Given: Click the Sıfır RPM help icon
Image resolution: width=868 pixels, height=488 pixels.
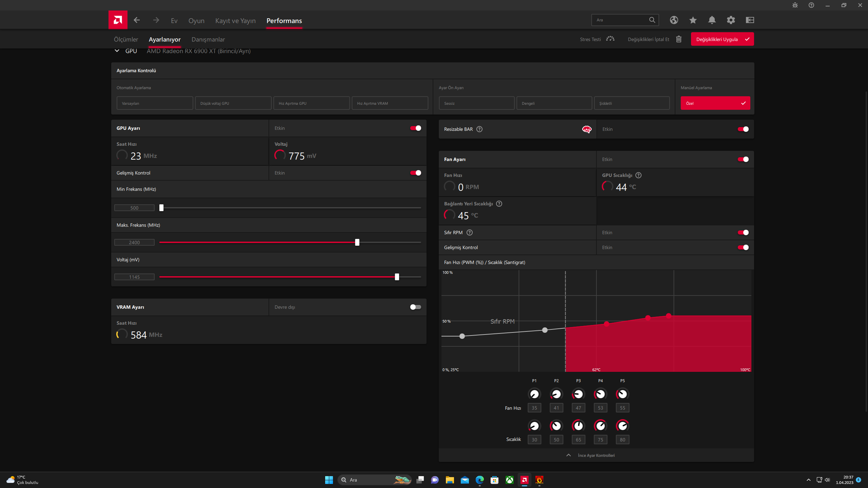Looking at the screenshot, I should [x=470, y=232].
